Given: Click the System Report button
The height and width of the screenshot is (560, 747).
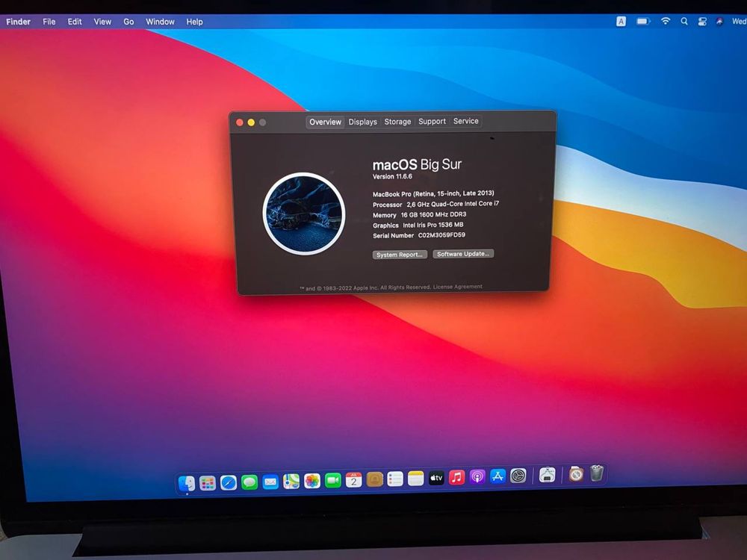Looking at the screenshot, I should click(x=400, y=255).
